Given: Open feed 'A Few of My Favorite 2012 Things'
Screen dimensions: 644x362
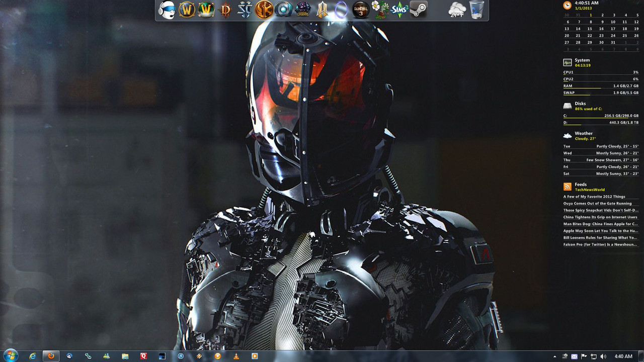Looking at the screenshot, I should 594,197.
